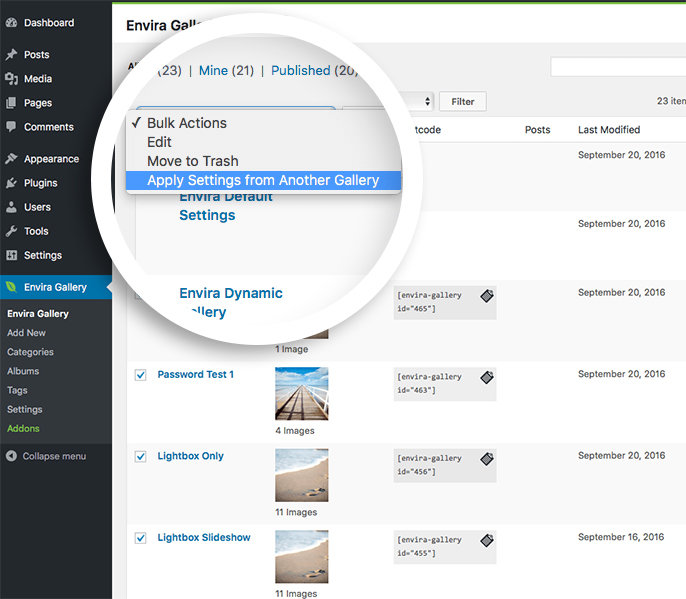This screenshot has width=686, height=599.
Task: Click the beach thumbnail of Lightbox Slideshow
Action: pos(301,557)
